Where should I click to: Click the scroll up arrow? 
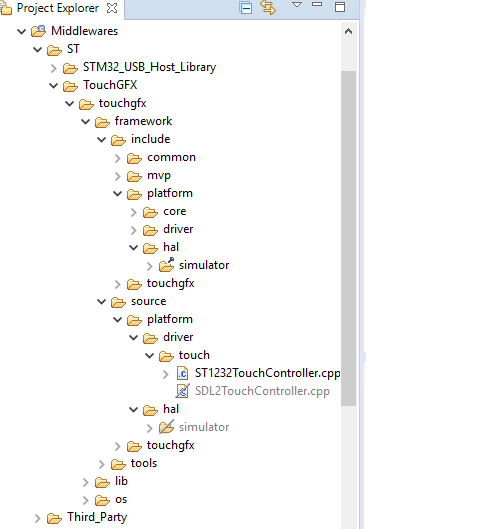pos(348,31)
